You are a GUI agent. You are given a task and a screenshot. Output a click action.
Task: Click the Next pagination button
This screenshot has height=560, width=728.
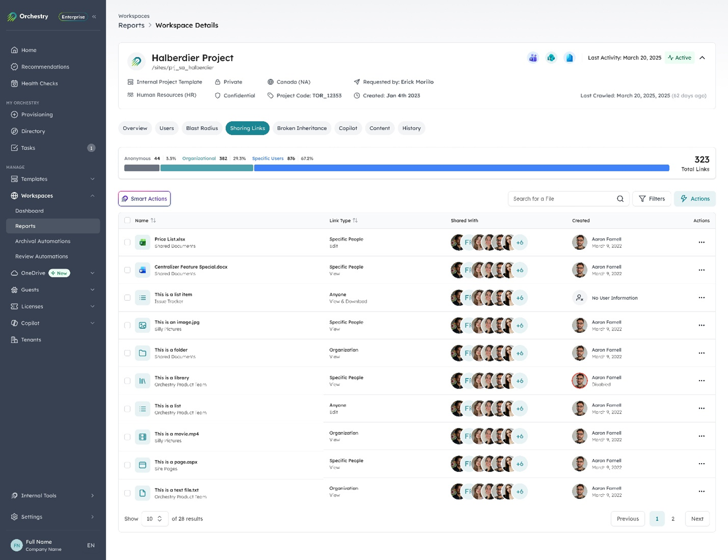(697, 518)
